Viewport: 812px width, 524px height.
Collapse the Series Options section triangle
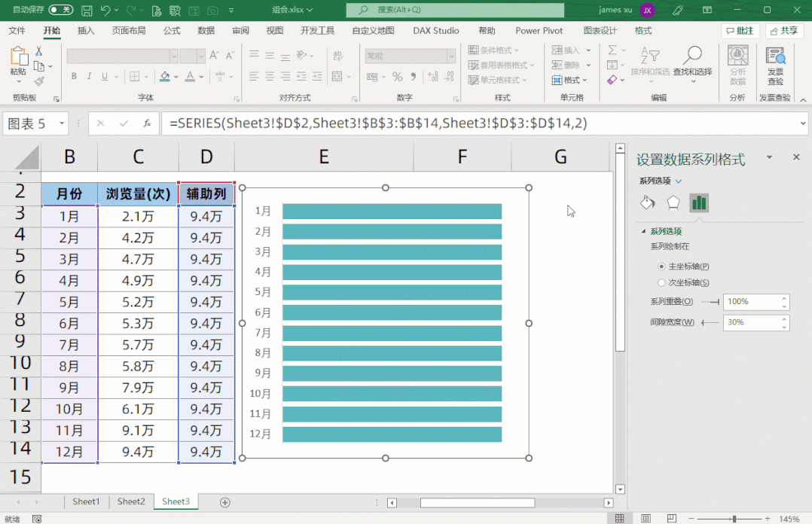[x=644, y=231]
